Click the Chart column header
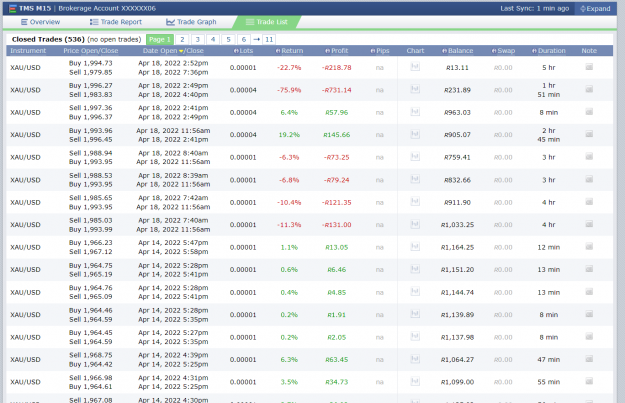The width and height of the screenshot is (625, 403). click(x=415, y=51)
